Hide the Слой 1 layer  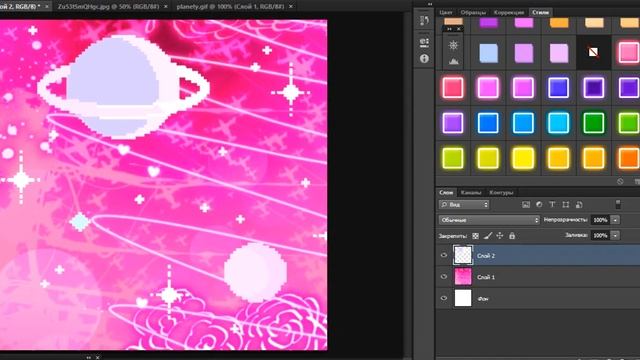click(x=444, y=277)
